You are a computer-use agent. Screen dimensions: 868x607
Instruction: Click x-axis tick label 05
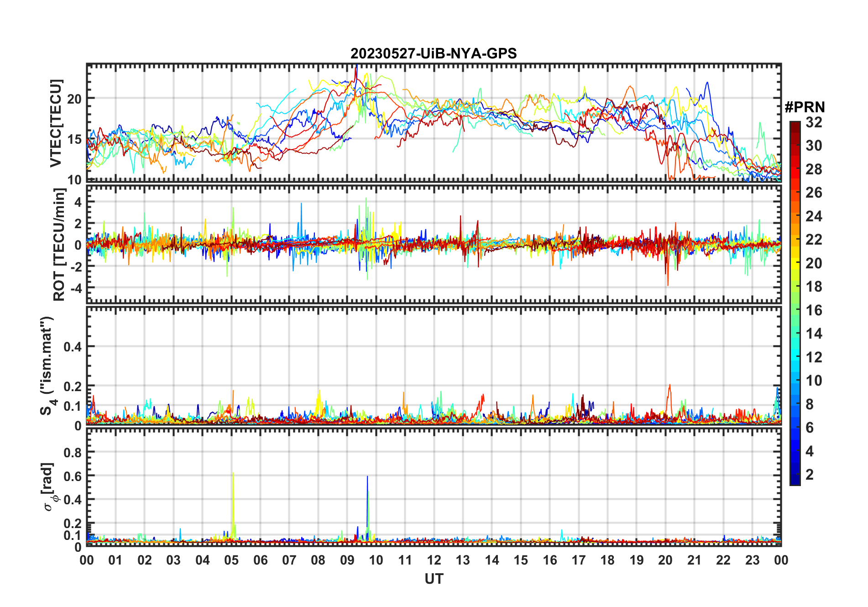coord(231,560)
